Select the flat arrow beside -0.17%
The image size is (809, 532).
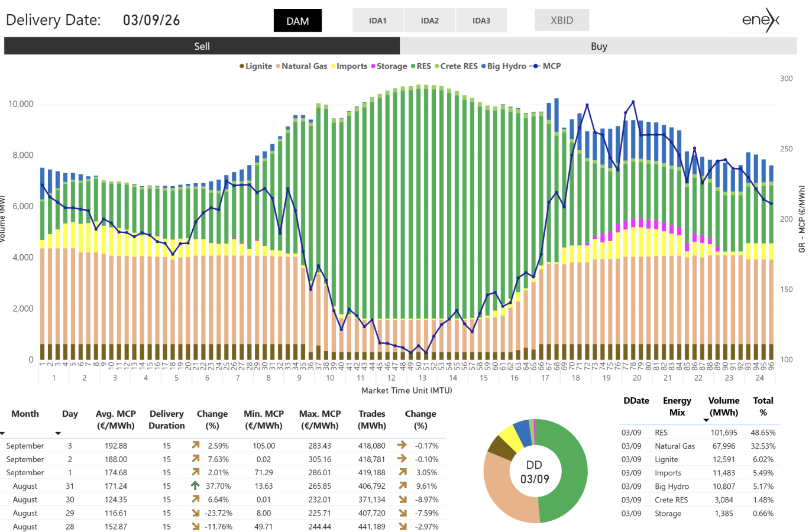click(402, 445)
